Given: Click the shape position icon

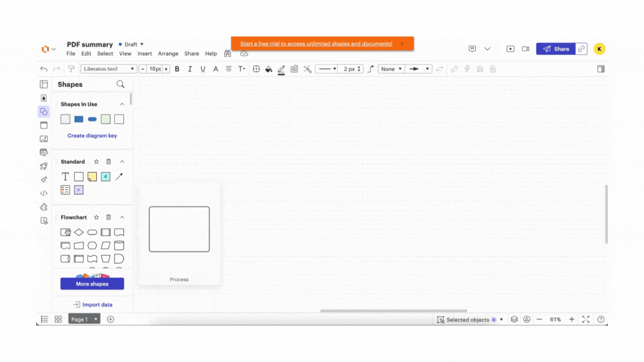Looking at the screenshot, I should point(256,69).
